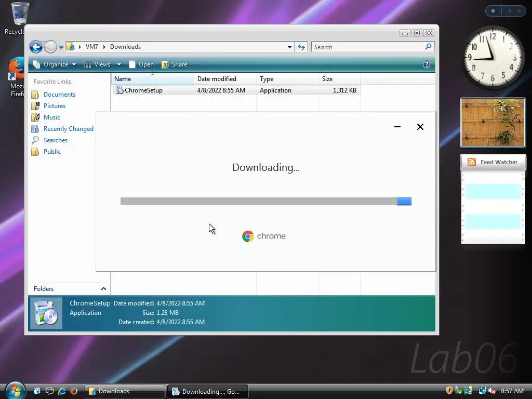Open the Views dropdown arrow
Image resolution: width=532 pixels, height=399 pixels.
point(119,64)
